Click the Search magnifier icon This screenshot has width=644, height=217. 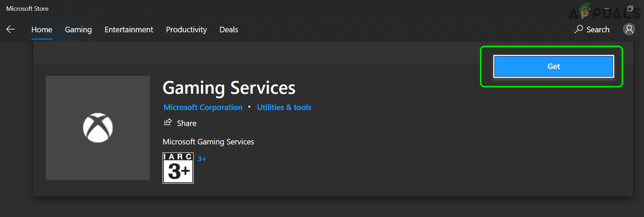[x=579, y=29]
